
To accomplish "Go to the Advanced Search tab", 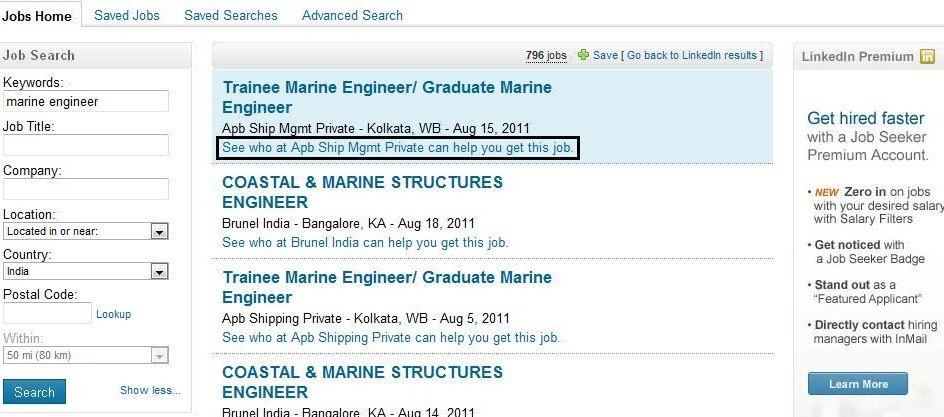I will coord(352,15).
